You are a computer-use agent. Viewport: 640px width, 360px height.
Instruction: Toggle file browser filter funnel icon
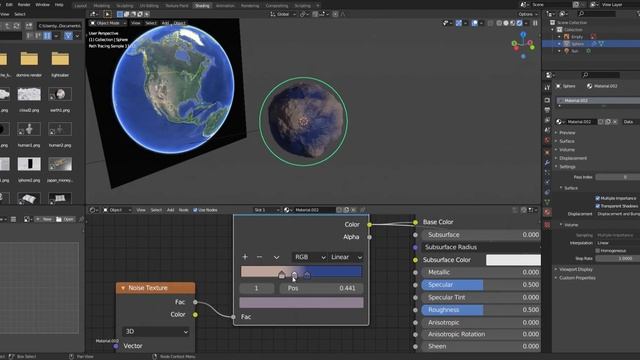point(68,36)
